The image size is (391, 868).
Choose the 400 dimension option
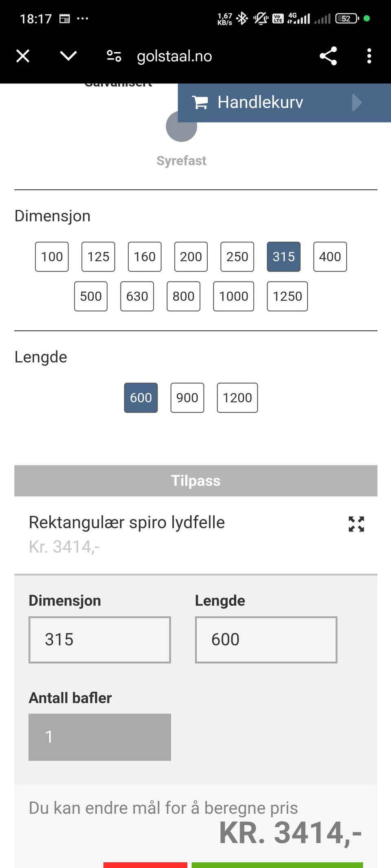(330, 257)
